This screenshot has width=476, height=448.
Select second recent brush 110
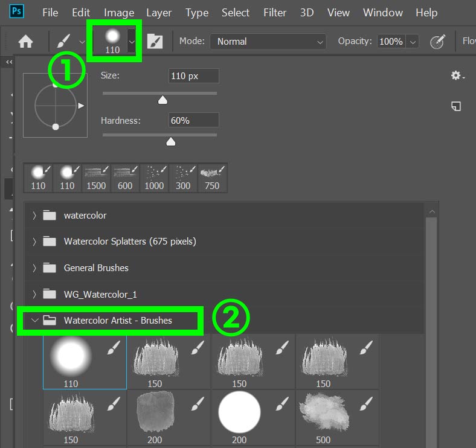click(67, 178)
